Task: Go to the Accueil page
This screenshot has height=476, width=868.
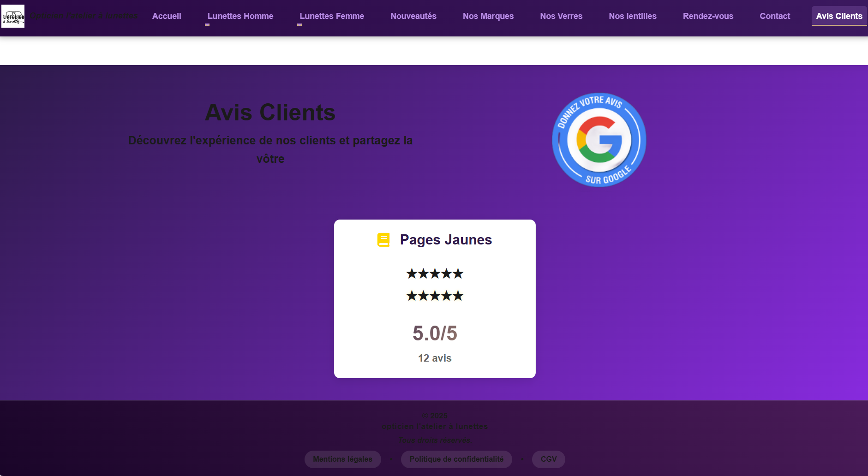Action: tap(167, 16)
